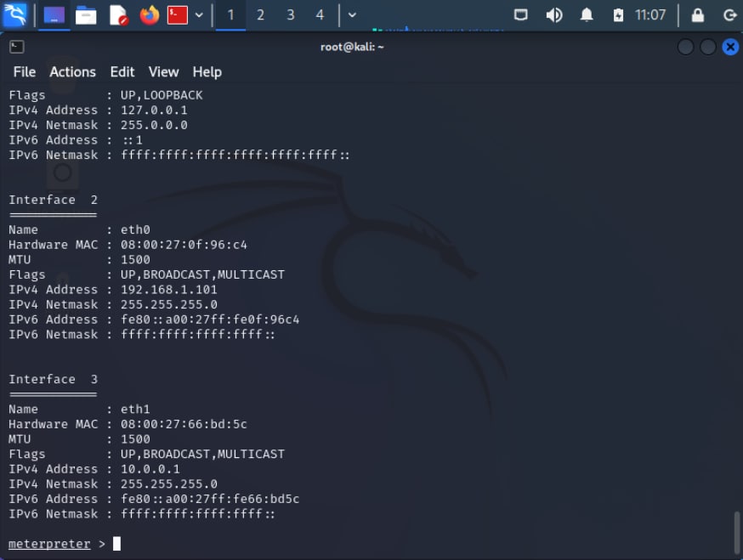Select the IPv4 address 192.168.1.101
This screenshot has width=743, height=560.
[168, 290]
